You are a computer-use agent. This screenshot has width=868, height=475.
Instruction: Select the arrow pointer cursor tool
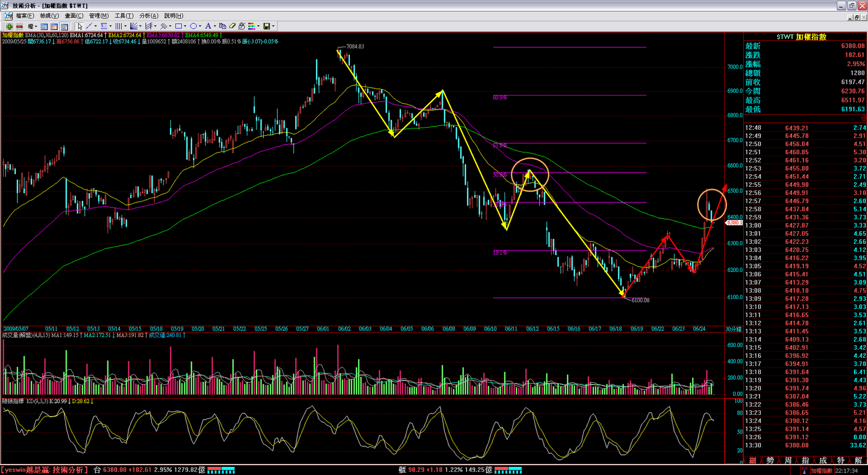80,26
